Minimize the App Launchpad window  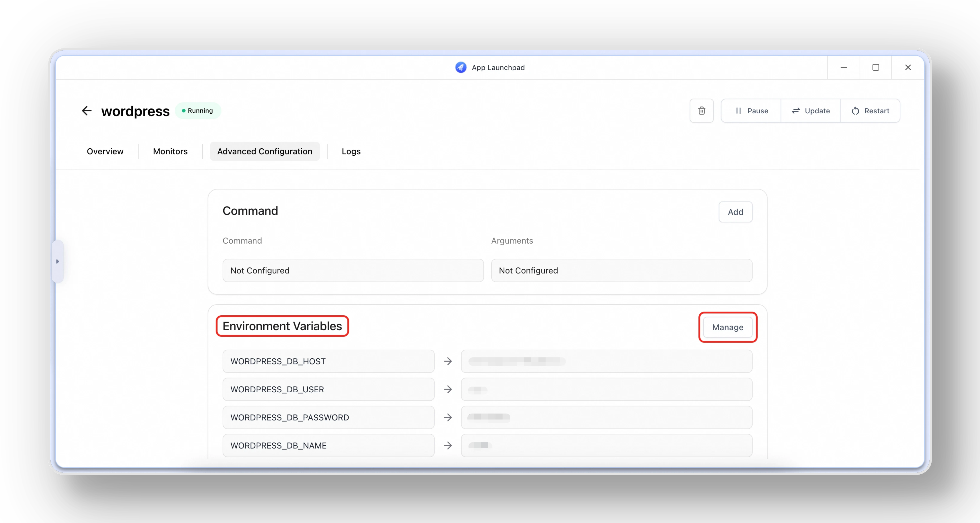(843, 67)
